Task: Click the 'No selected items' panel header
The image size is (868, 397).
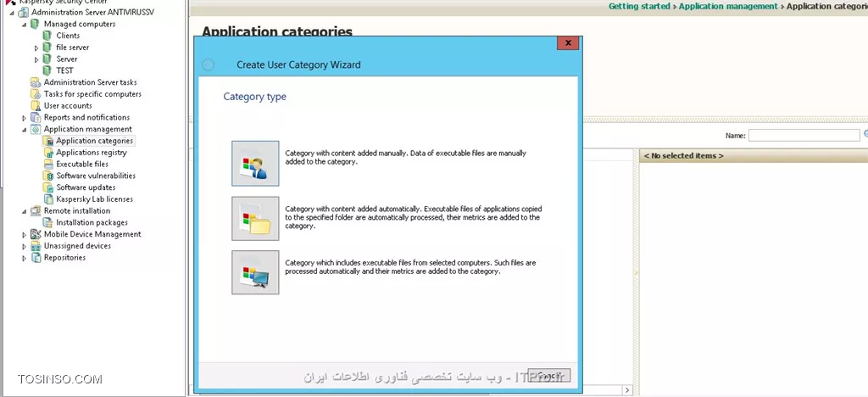Action: click(x=754, y=155)
